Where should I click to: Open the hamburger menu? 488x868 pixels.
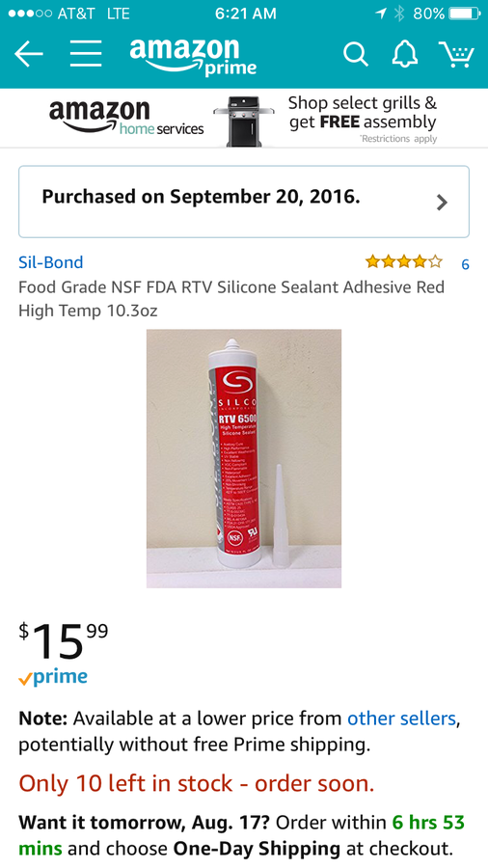coord(86,54)
